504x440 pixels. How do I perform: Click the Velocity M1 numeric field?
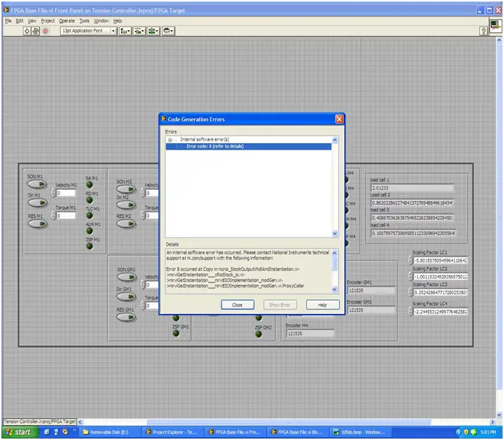pos(66,193)
